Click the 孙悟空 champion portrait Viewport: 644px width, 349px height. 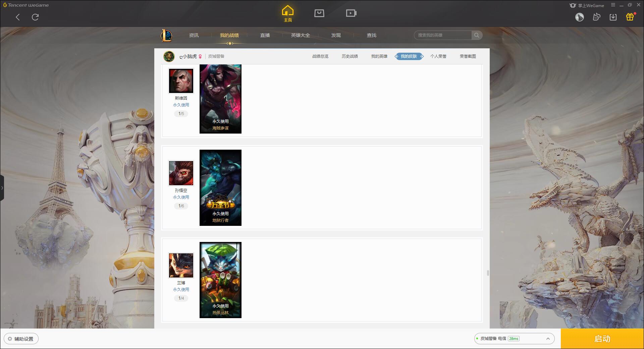[181, 173]
